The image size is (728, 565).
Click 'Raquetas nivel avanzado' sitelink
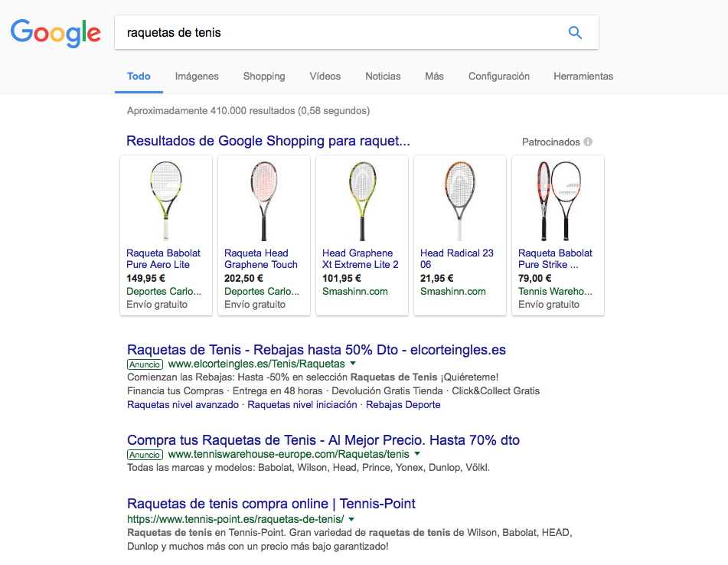[x=184, y=404]
